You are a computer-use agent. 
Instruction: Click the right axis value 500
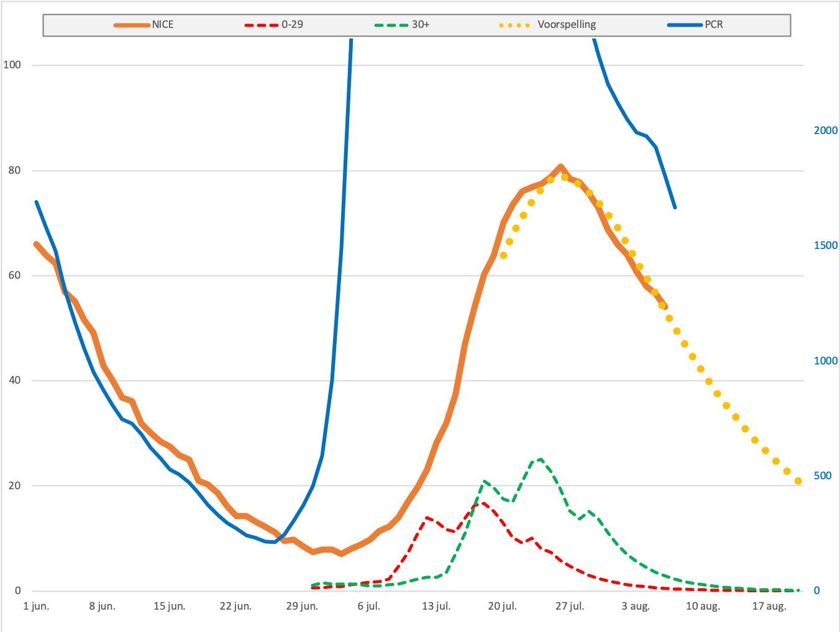(823, 476)
